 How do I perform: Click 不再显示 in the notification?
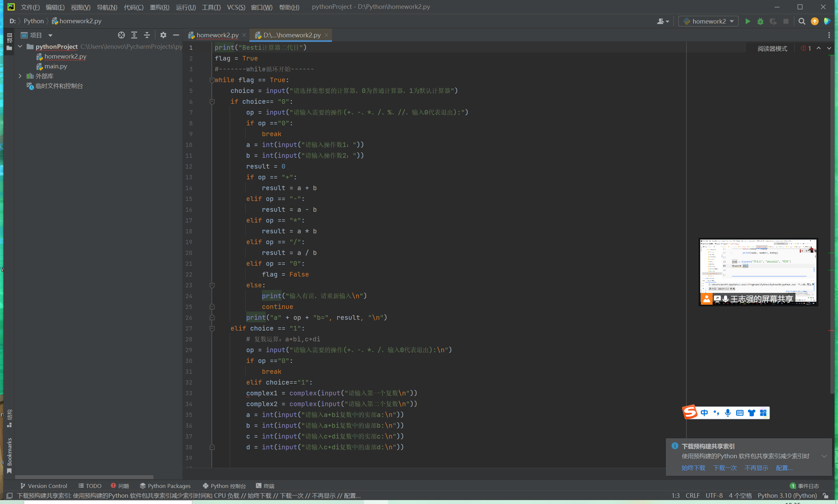756,468
